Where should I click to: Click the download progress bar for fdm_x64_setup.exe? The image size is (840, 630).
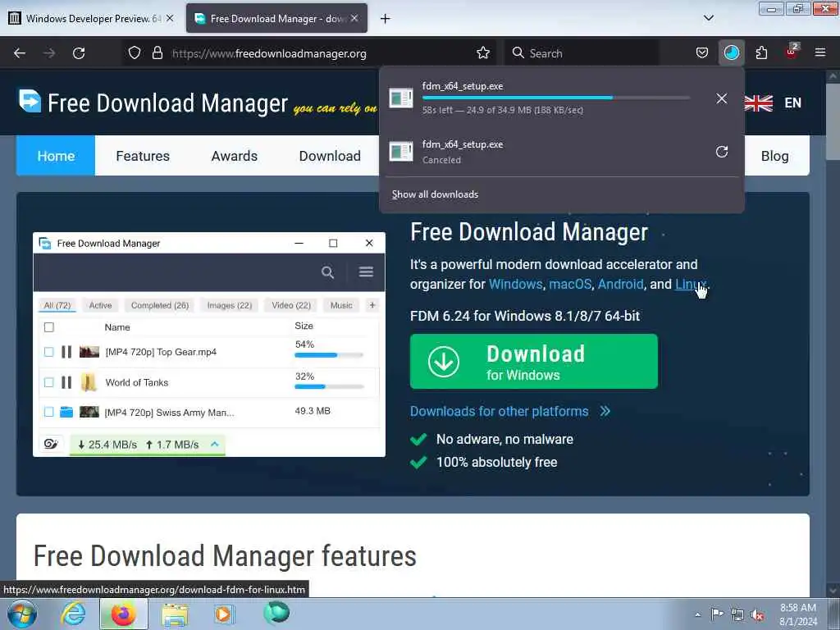[556, 98]
